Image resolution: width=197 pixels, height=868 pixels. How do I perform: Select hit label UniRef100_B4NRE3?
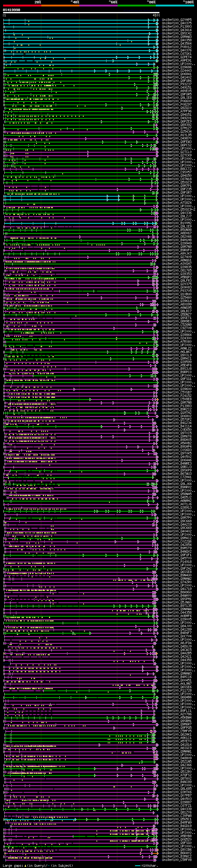coord(177,464)
